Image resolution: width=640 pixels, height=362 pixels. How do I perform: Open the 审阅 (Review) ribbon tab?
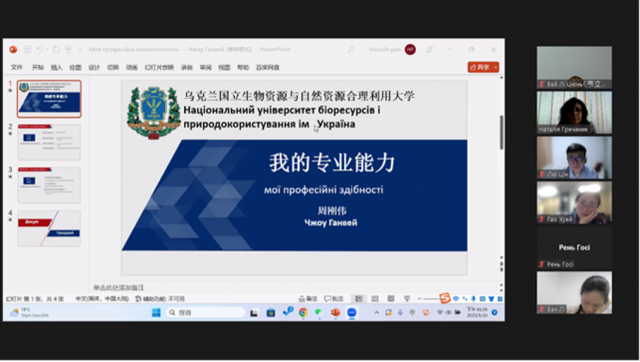click(205, 67)
